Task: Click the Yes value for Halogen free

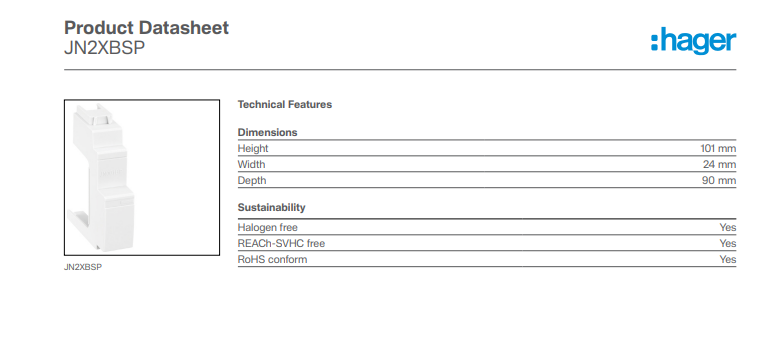Action: pos(727,228)
